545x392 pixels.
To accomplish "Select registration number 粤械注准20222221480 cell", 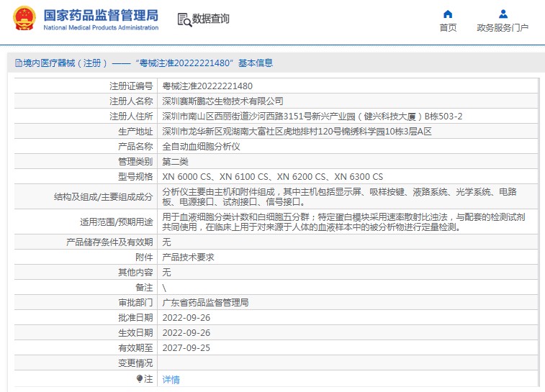I will coord(207,86).
